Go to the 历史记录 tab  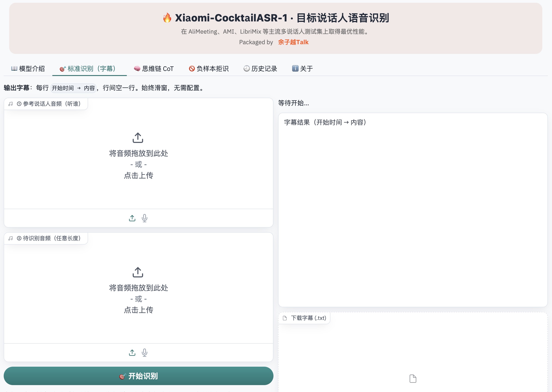coord(260,69)
